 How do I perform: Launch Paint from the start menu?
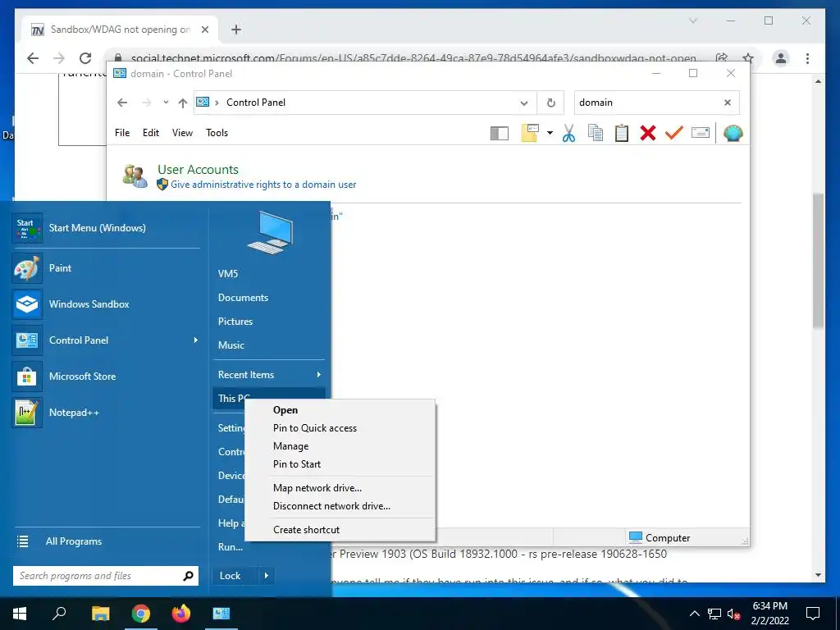106,268
